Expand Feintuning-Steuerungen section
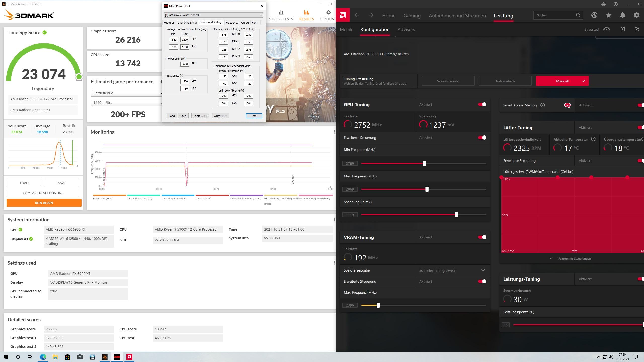Viewport: 644px width, 362px height. tap(571, 258)
